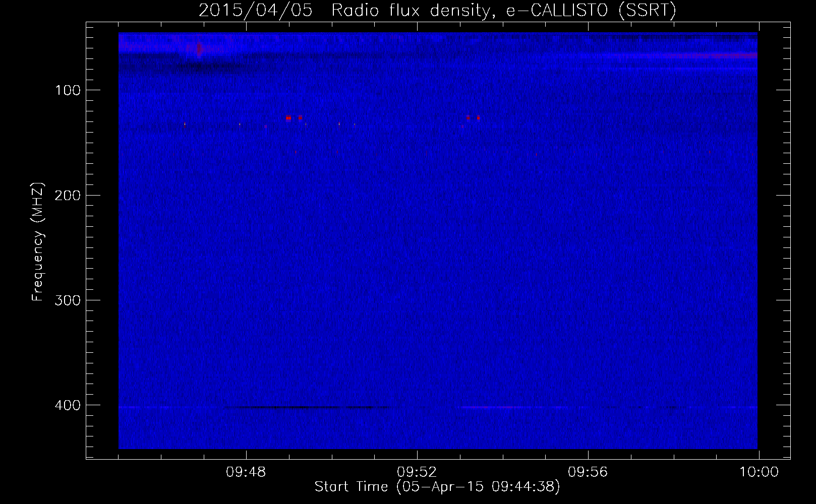Click the time tick label '09:48'
Image resolution: width=816 pixels, height=504 pixels.
click(246, 472)
